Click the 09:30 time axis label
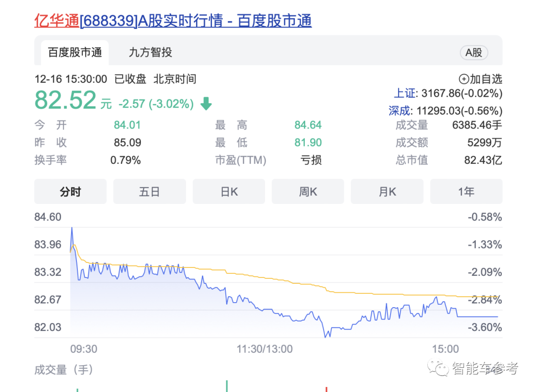This screenshot has height=392, width=536. pos(84,349)
